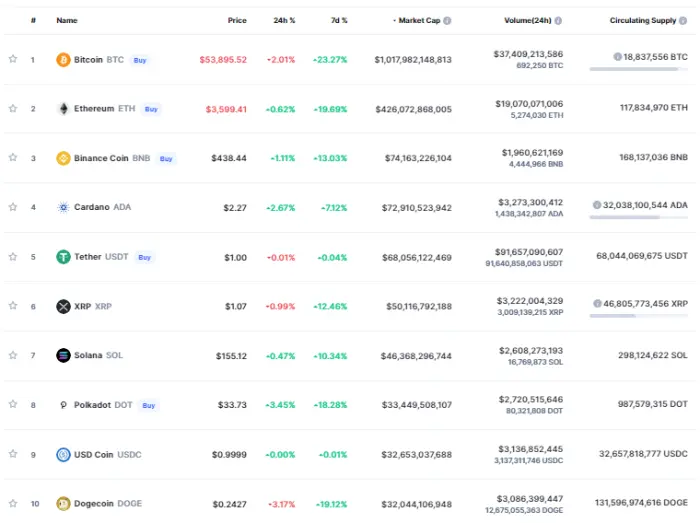This screenshot has width=700, height=523.
Task: Click Buy button next to Polkadot DOT
Action: [x=149, y=406]
